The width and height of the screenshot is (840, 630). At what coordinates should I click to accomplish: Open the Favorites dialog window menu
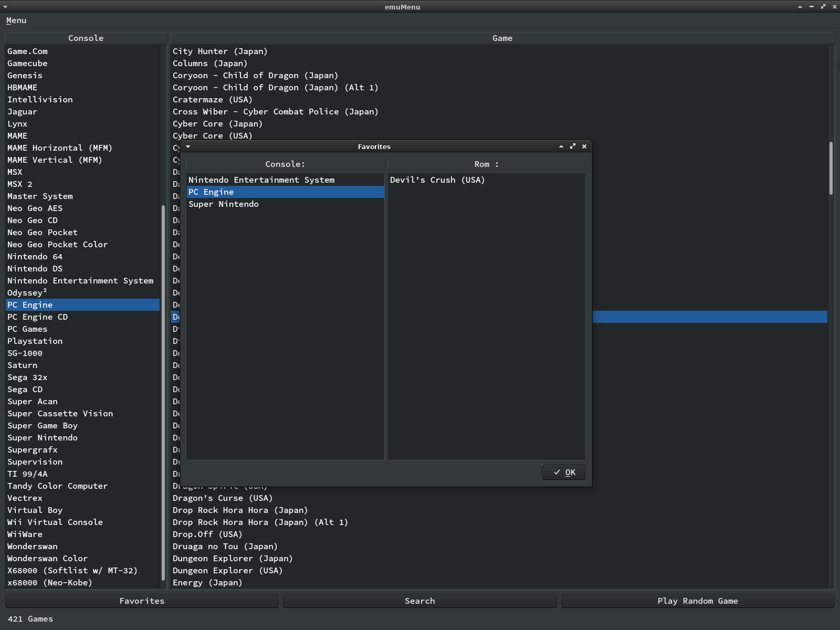(188, 146)
